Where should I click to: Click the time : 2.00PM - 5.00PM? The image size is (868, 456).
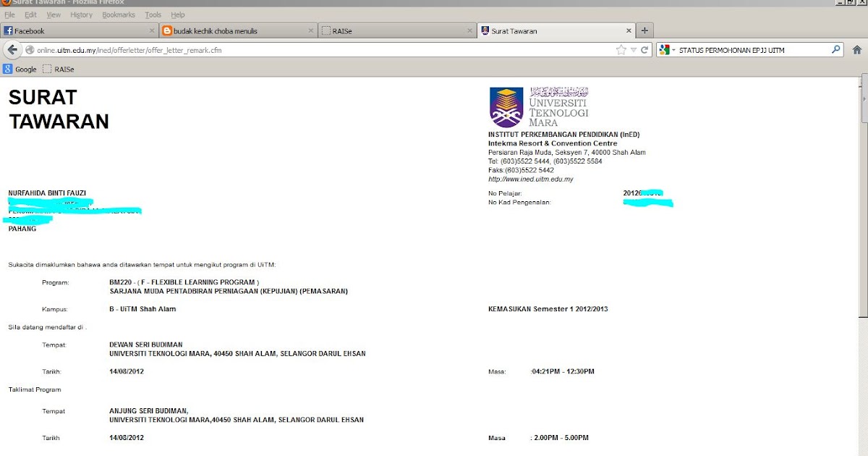coord(559,438)
